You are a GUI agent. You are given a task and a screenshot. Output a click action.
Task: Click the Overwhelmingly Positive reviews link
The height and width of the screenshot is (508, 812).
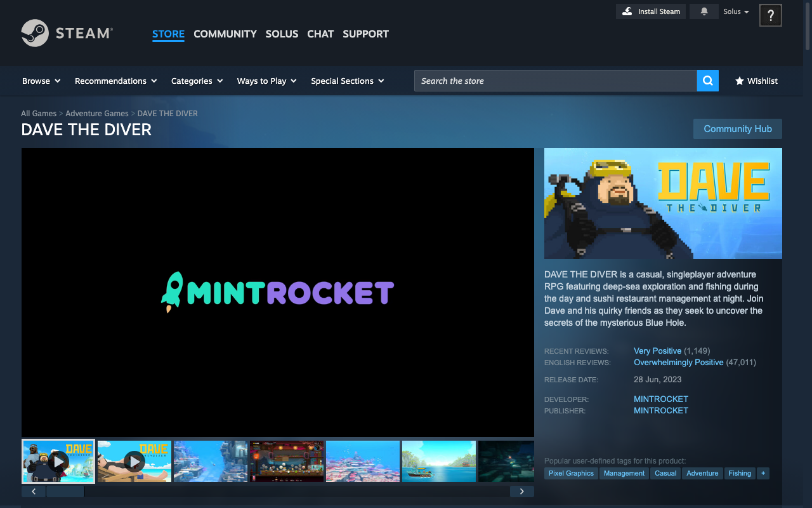[678, 363]
